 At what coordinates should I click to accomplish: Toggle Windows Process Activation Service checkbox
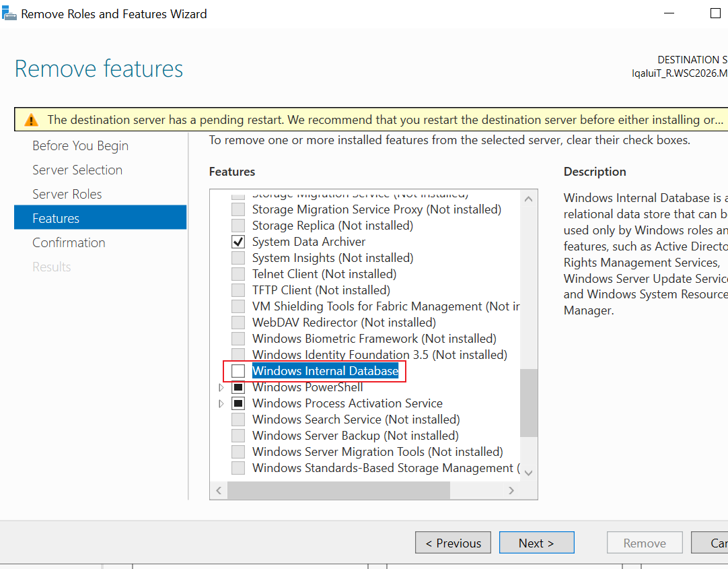pyautogui.click(x=238, y=403)
